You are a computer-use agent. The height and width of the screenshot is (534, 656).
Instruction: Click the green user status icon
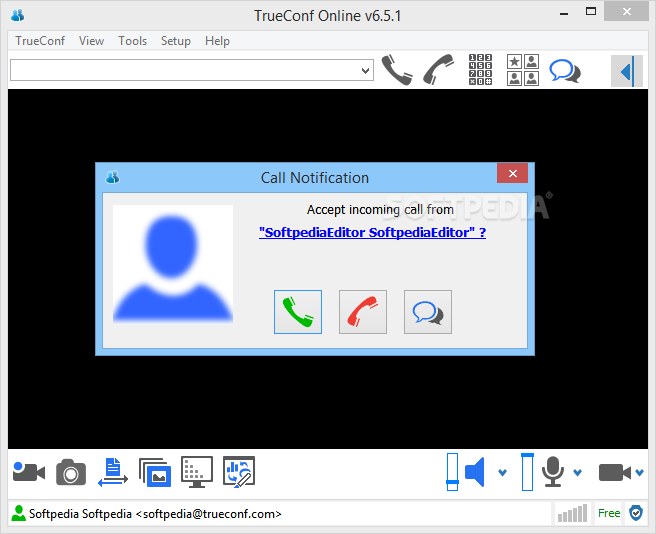18,513
